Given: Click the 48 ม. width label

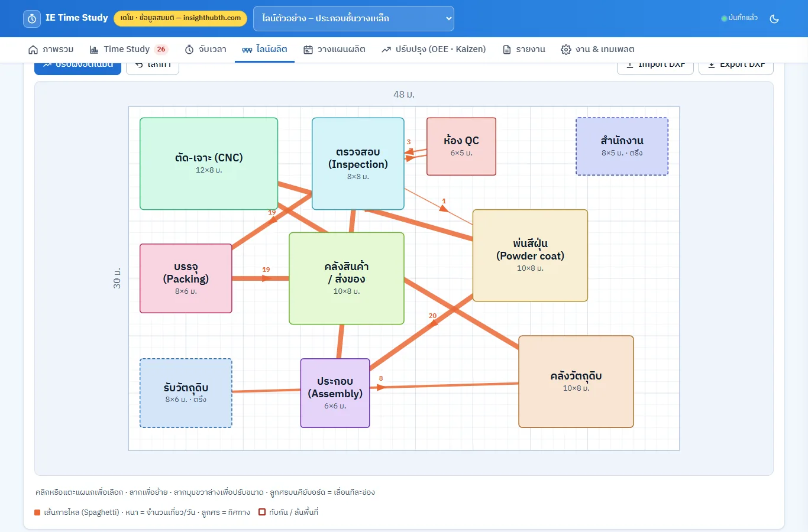Looking at the screenshot, I should coord(404,95).
